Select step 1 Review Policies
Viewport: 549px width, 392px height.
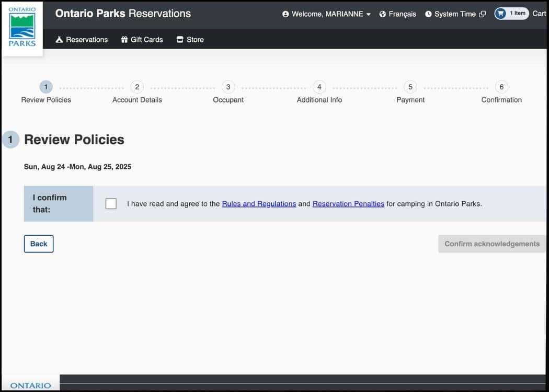[46, 93]
